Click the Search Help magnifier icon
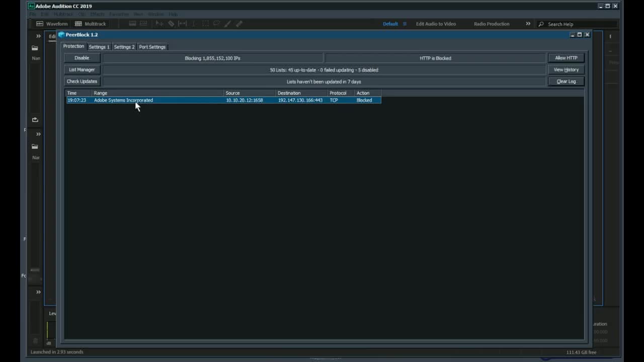The width and height of the screenshot is (644, 362). click(541, 24)
